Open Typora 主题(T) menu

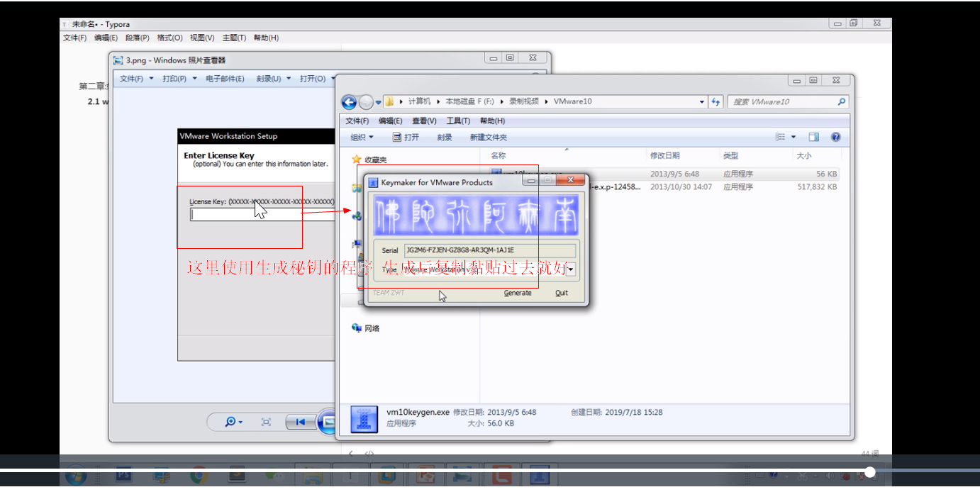pyautogui.click(x=234, y=38)
